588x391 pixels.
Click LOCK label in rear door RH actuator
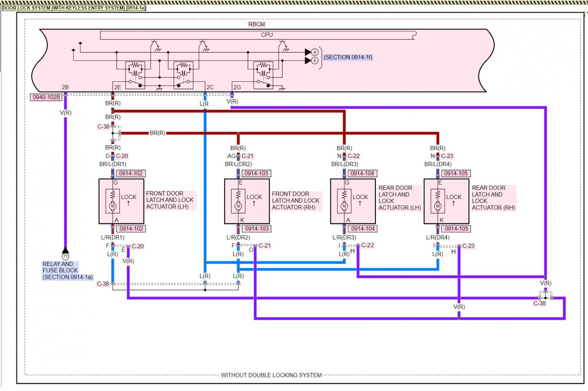(x=454, y=197)
